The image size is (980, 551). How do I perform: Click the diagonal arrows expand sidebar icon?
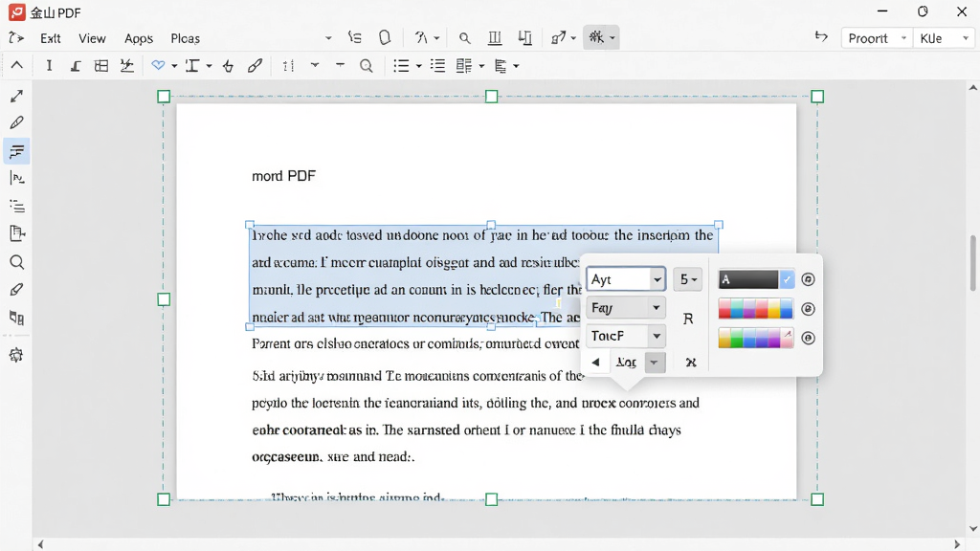coord(17,96)
